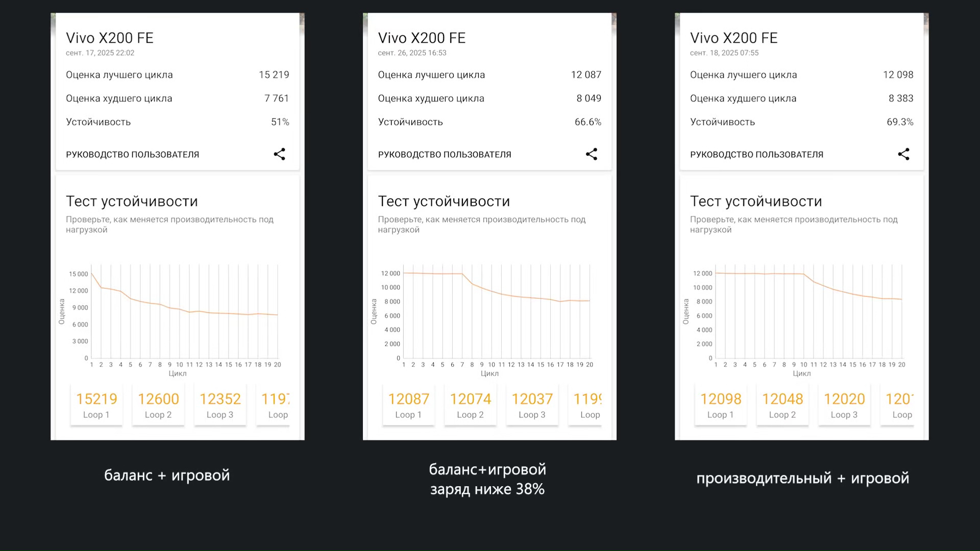Select Loop 3 tile showing 12352
This screenshot has height=551, width=980.
tap(220, 405)
